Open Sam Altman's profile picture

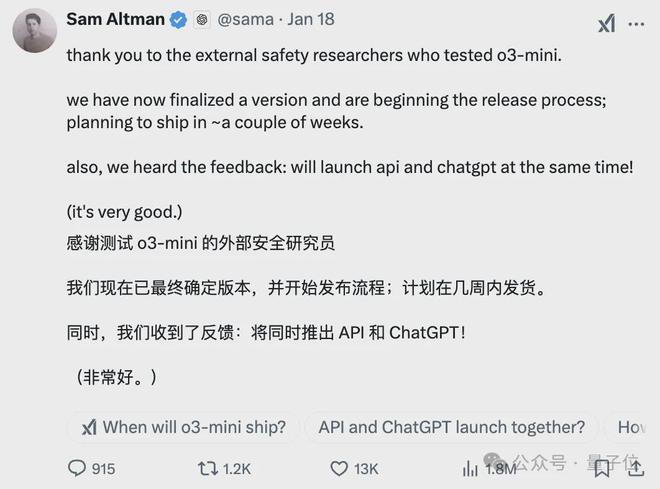(x=35, y=31)
